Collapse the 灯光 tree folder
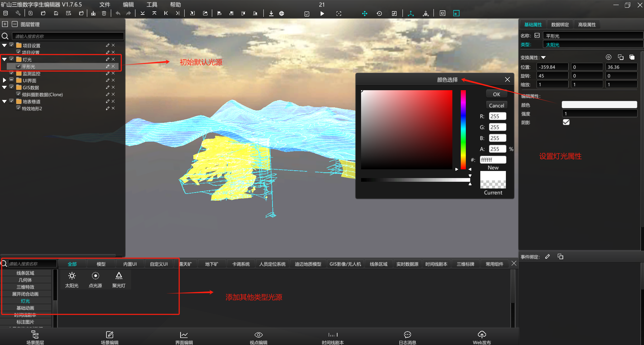644x345 pixels. pos(4,59)
